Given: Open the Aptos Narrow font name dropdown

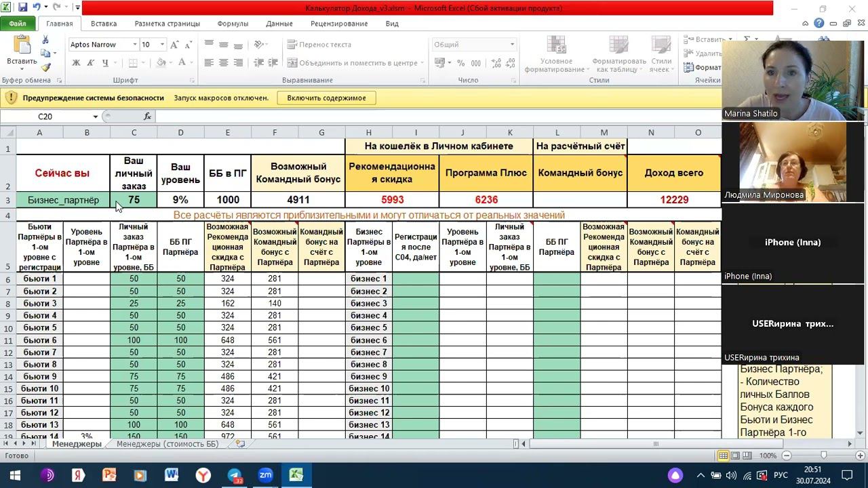Looking at the screenshot, I should (134, 45).
